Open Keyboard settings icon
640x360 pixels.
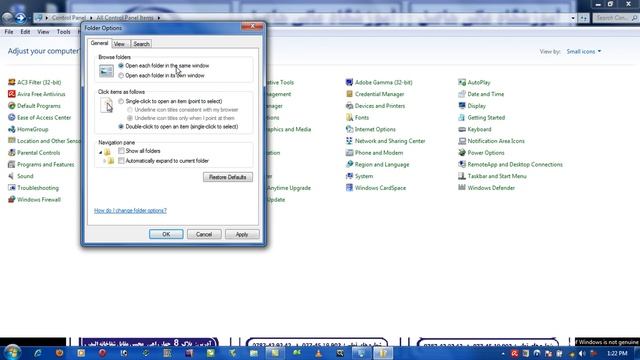point(462,129)
